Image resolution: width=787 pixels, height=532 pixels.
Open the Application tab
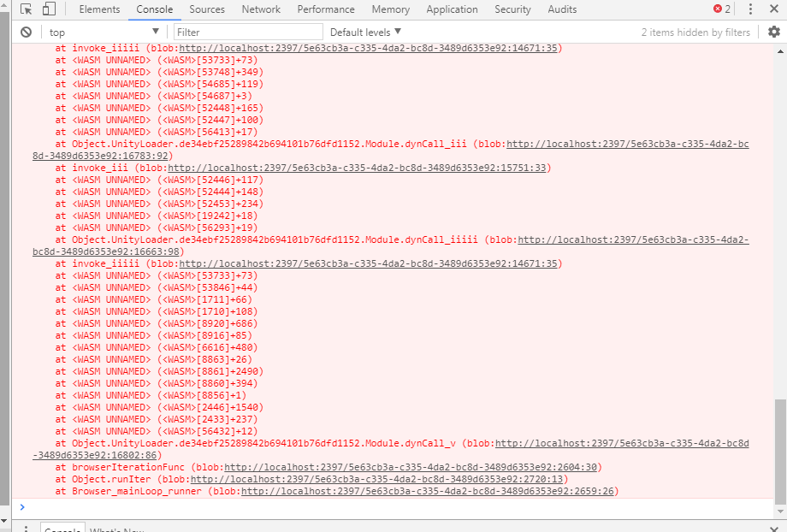452,9
